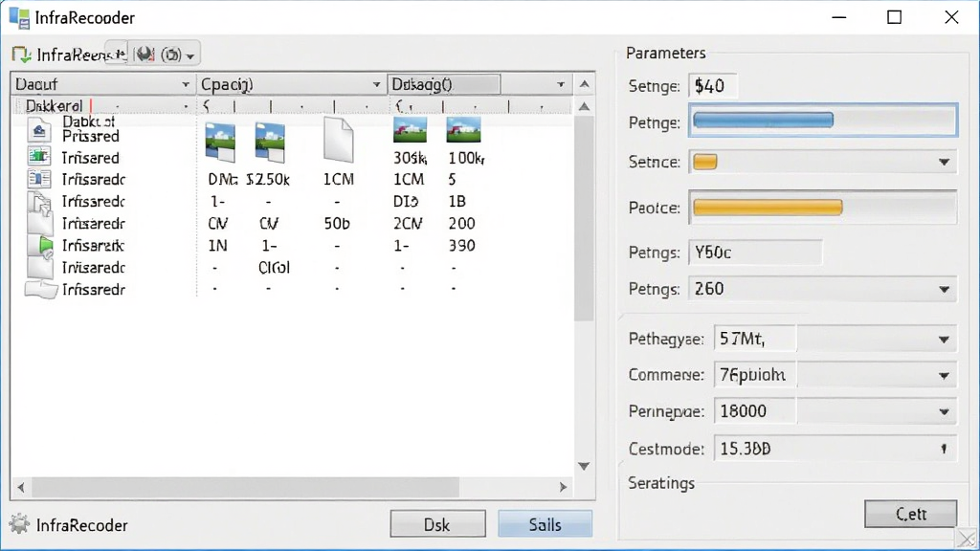Open the Dskagg() column header dropdown

[561, 85]
